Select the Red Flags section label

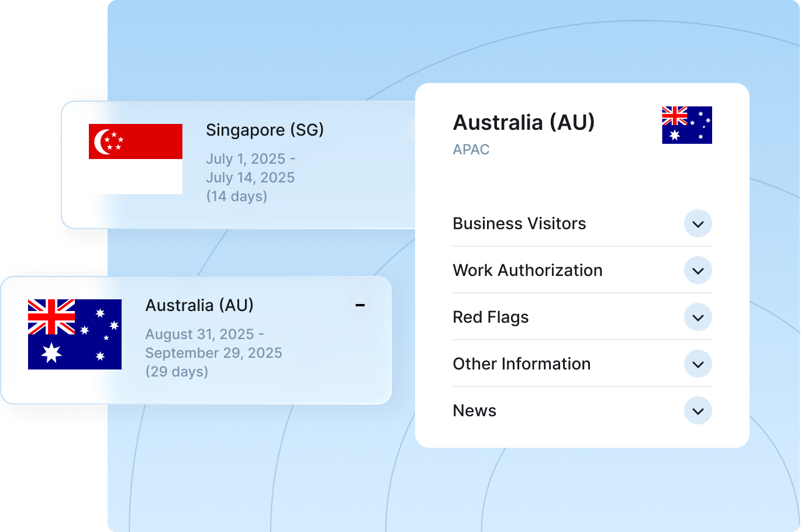(x=491, y=317)
